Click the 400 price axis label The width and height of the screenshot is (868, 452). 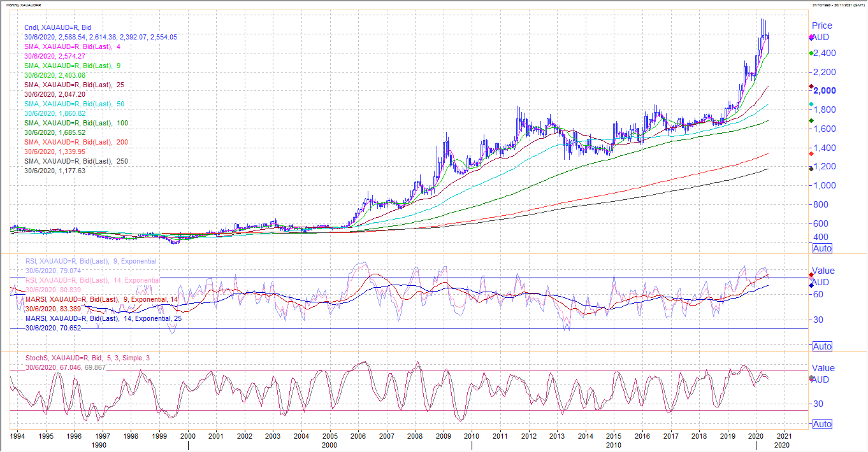(x=821, y=237)
